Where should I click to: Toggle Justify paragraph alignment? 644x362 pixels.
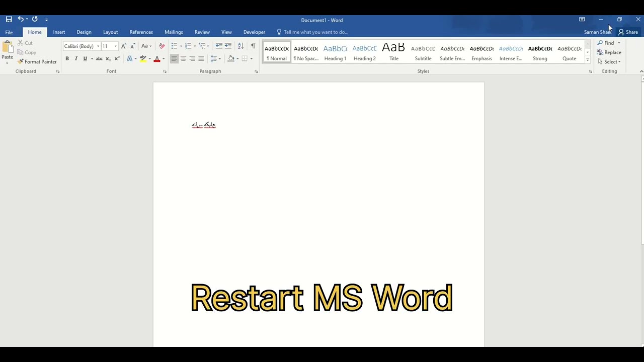point(201,59)
